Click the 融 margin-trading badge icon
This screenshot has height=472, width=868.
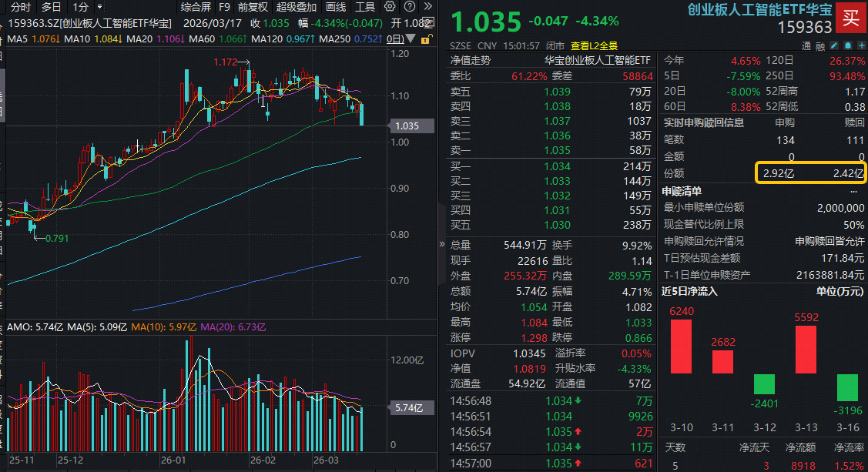(819, 45)
